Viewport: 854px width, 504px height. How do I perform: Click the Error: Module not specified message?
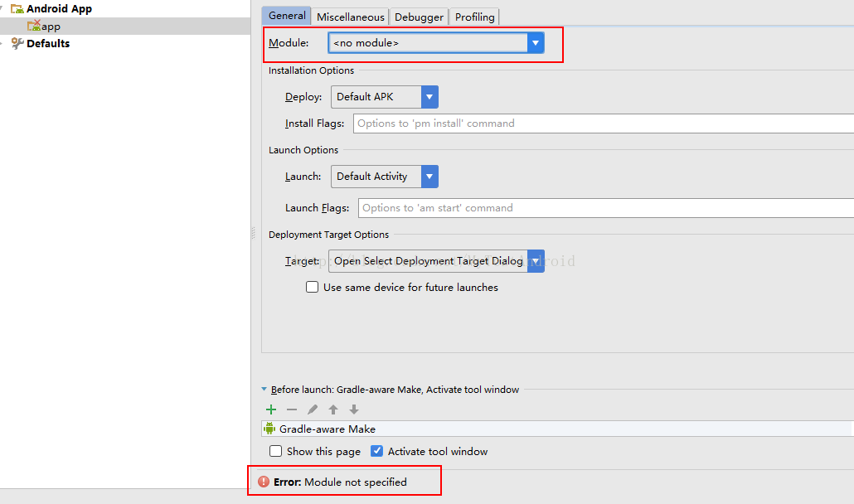(x=341, y=482)
